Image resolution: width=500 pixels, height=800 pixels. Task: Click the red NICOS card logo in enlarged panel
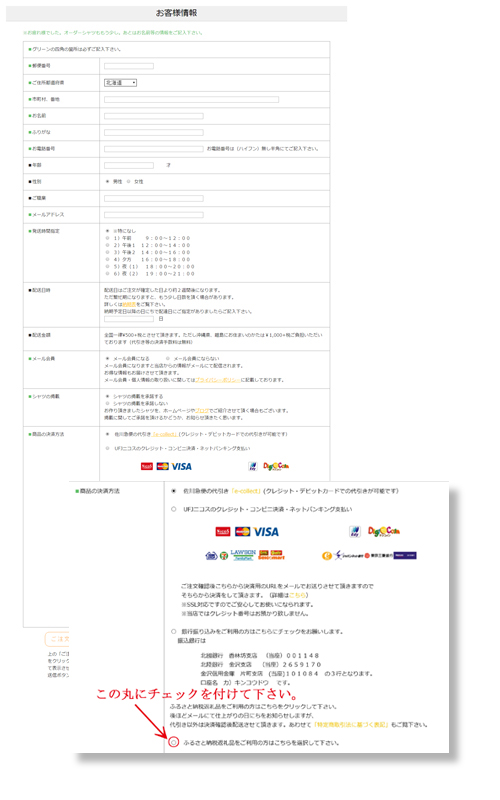click(223, 532)
